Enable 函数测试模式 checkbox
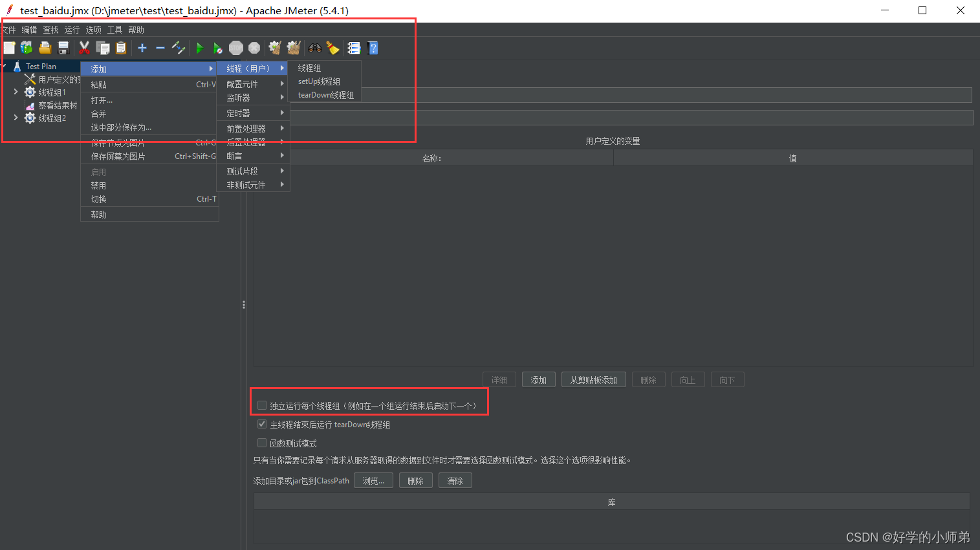The width and height of the screenshot is (980, 550). 262,443
